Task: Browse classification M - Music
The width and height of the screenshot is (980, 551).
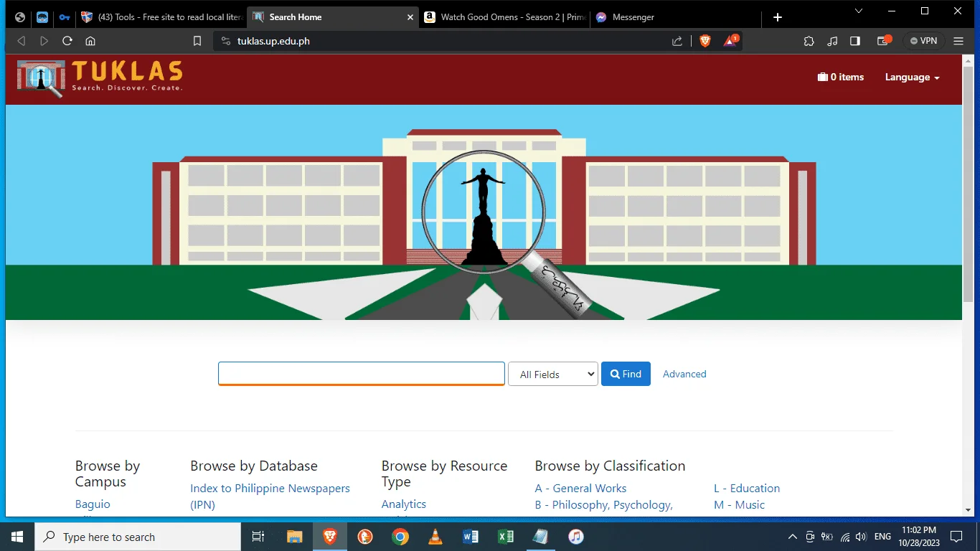Action: coord(740,505)
